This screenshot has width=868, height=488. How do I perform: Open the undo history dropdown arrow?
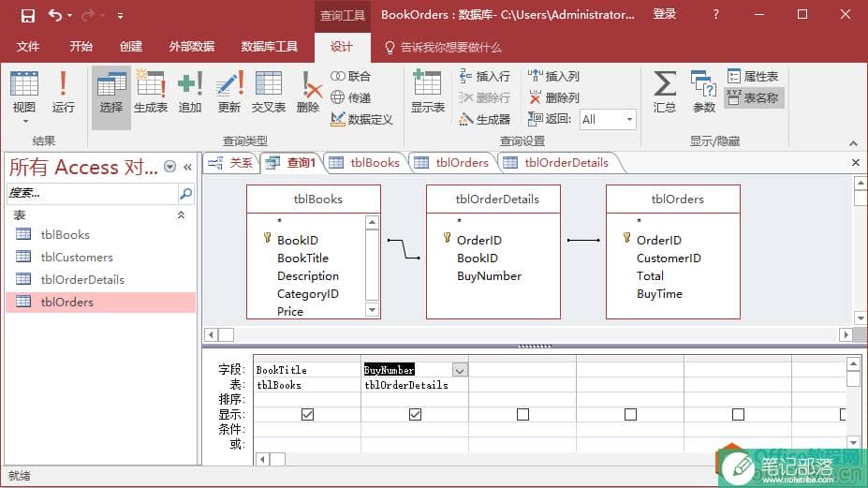pos(69,16)
